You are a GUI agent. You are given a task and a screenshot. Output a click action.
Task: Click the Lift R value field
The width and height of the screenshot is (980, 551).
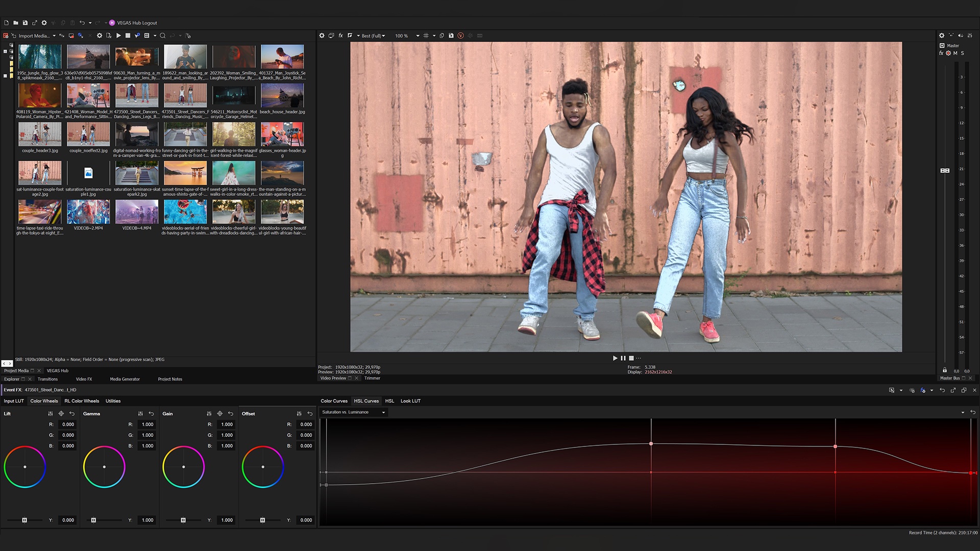(x=66, y=424)
